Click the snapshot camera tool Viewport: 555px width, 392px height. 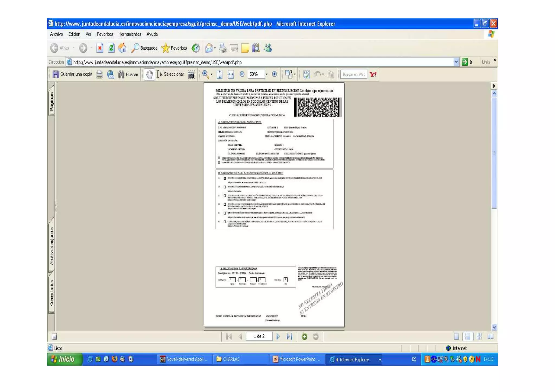point(191,74)
